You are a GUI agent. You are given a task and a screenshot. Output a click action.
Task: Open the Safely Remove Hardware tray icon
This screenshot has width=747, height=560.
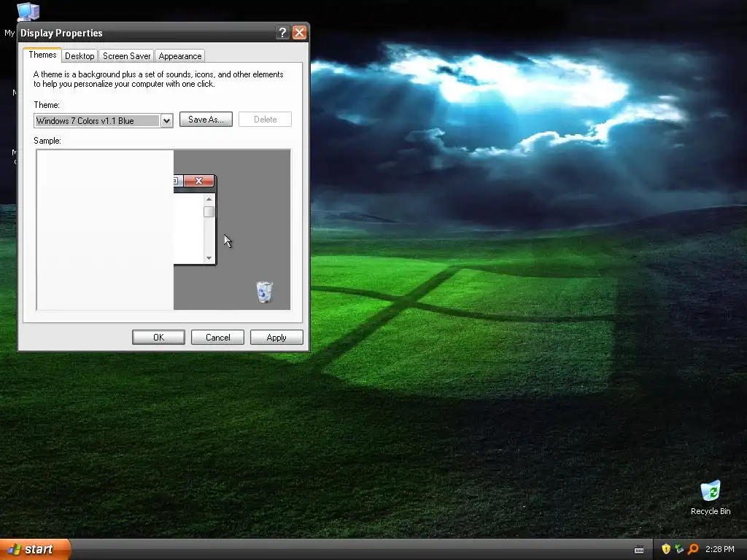[x=679, y=549]
